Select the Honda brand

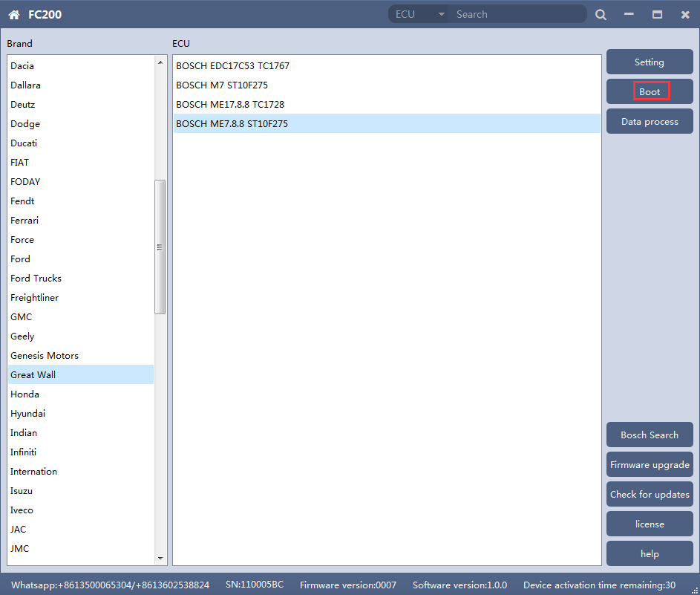[81, 394]
